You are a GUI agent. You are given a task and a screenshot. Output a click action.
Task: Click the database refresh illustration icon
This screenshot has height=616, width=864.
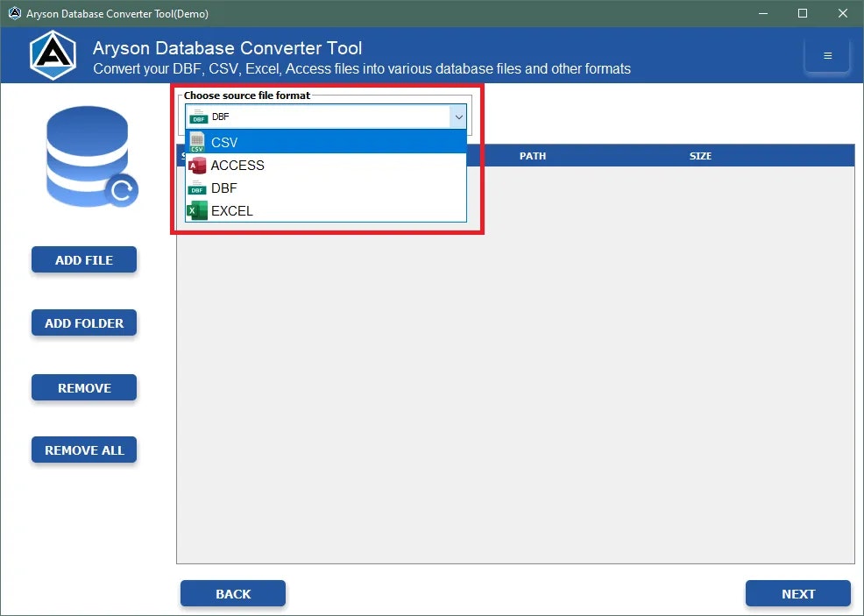click(91, 157)
